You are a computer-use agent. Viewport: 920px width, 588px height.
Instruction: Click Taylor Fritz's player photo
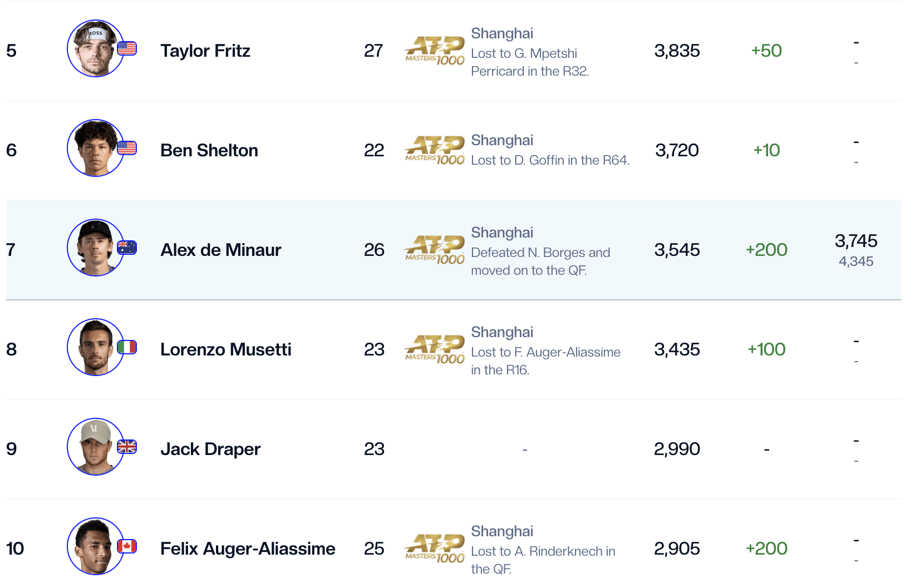95,49
